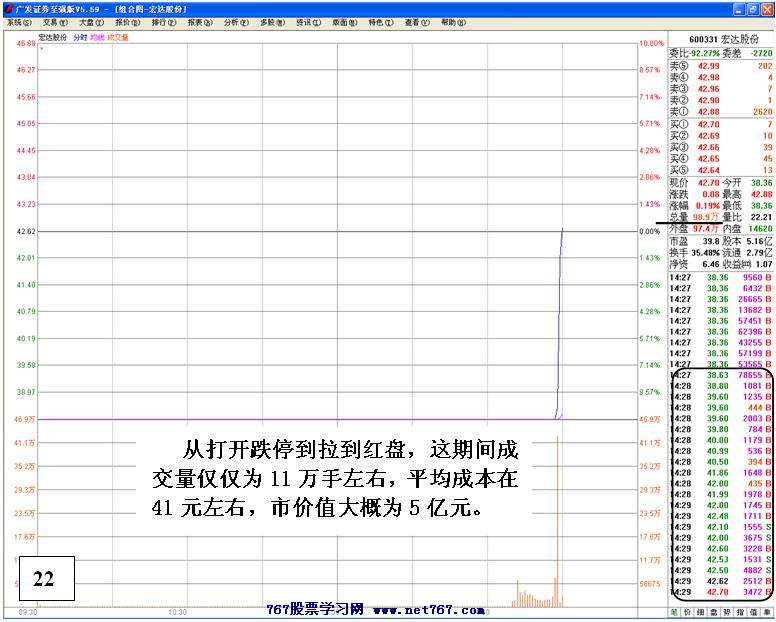Screen dimensions: 776x622
Task: Click the 14:27 38.63 78655 tick row
Action: coord(721,375)
